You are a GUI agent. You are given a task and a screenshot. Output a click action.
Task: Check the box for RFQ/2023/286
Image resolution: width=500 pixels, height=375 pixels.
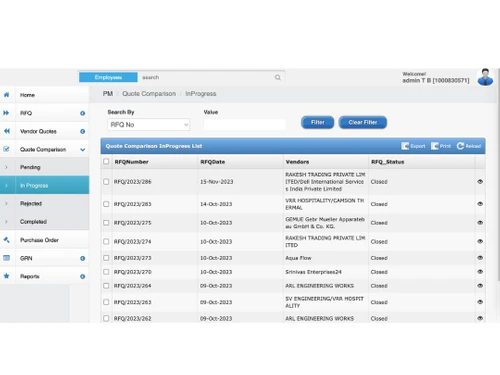pos(106,182)
